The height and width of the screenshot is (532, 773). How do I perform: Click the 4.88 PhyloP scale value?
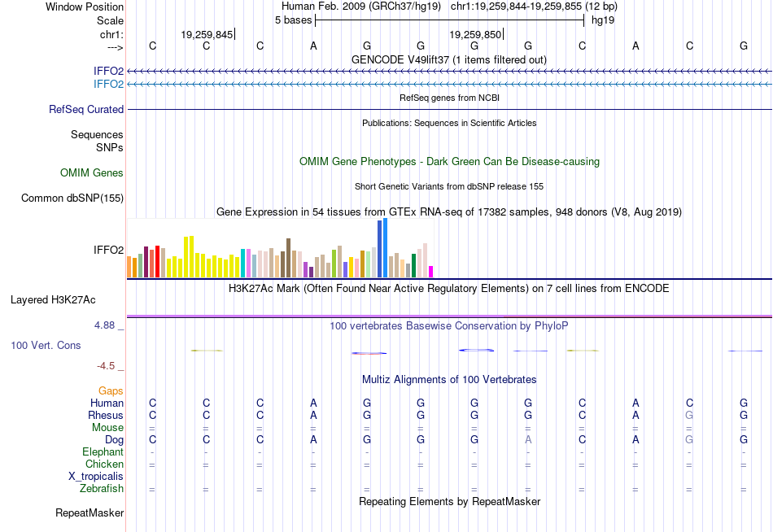point(104,325)
